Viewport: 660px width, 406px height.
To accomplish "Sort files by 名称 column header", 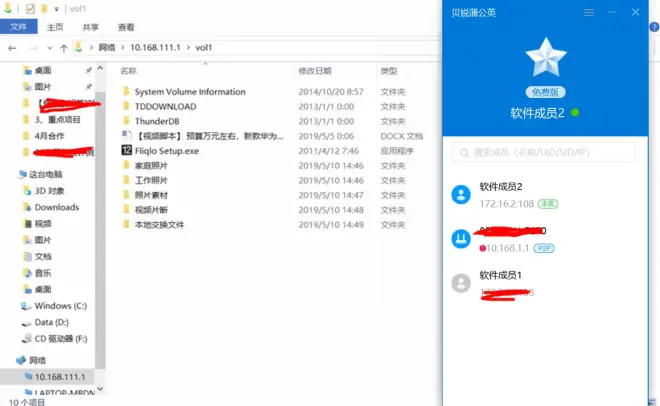I will (128, 71).
